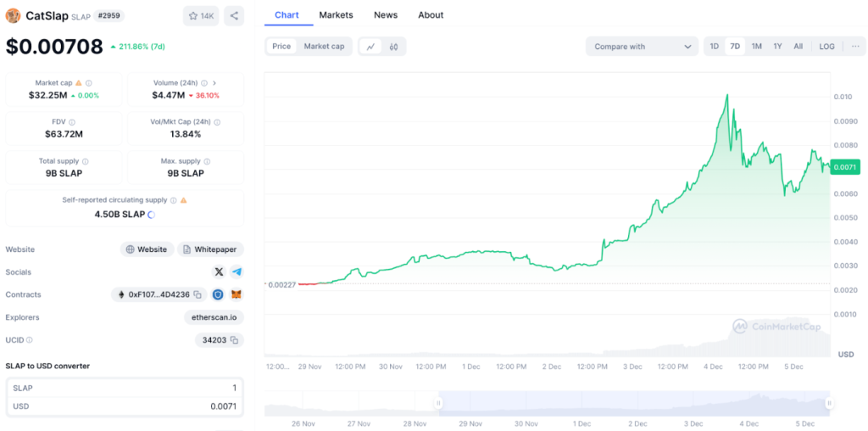
Task: Open the X (Twitter) social icon
Action: pyautogui.click(x=220, y=272)
